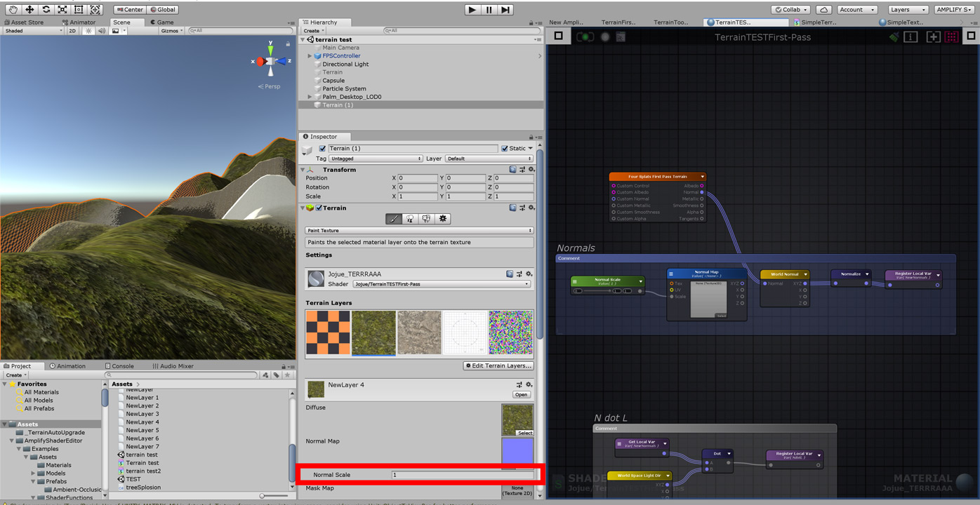Viewport: 980px width, 505px height.
Task: Click the Play button
Action: [472, 10]
